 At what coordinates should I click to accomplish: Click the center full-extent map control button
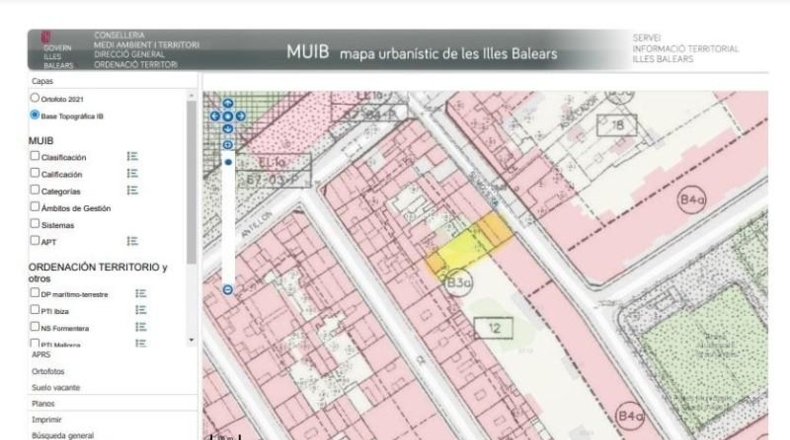tap(228, 116)
